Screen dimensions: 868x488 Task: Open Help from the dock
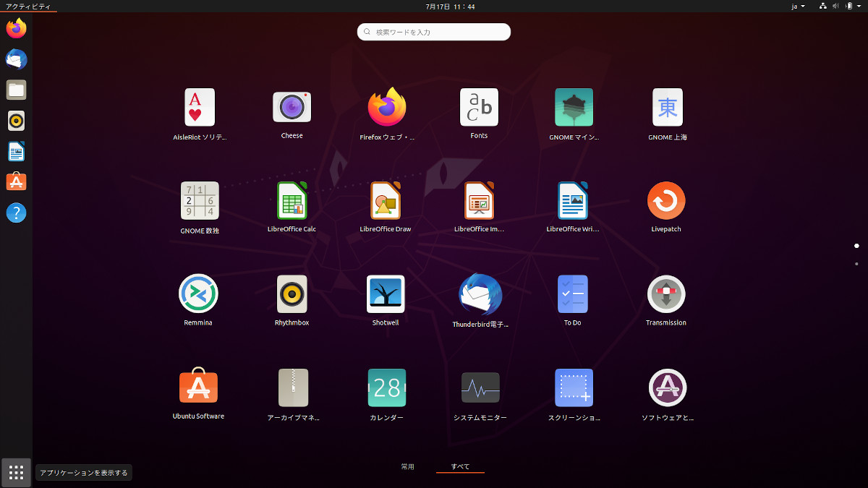(16, 213)
